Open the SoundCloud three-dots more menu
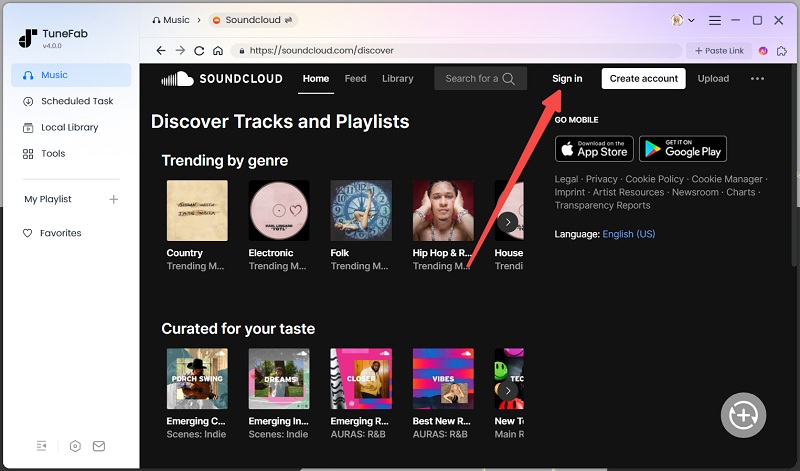 tap(757, 79)
